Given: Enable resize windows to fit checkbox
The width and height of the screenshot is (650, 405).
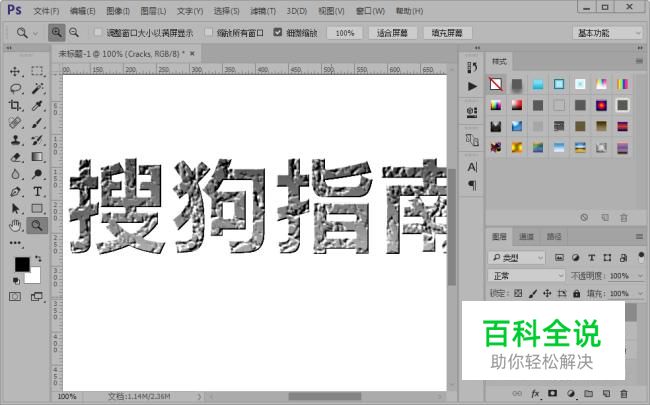Looking at the screenshot, I should click(98, 32).
